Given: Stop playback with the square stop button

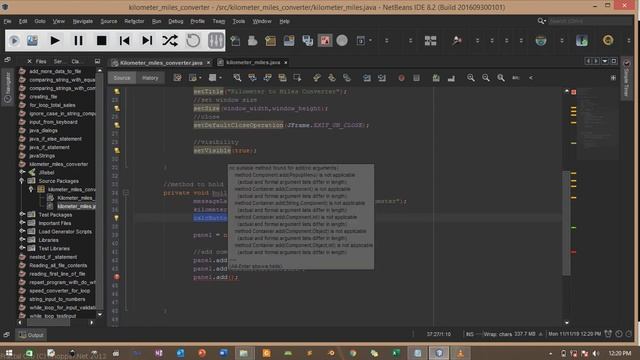Looking at the screenshot, I should (102, 40).
